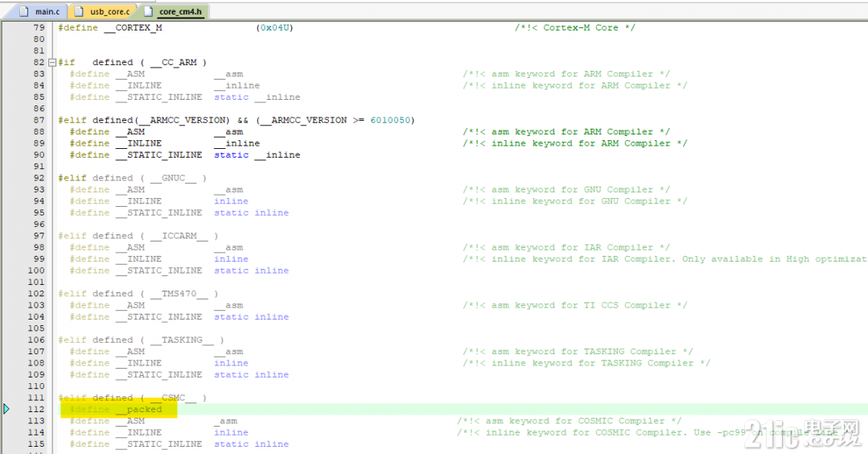Click __CC_ARM in the line 82 condition
The image size is (868, 454).
[x=173, y=63]
